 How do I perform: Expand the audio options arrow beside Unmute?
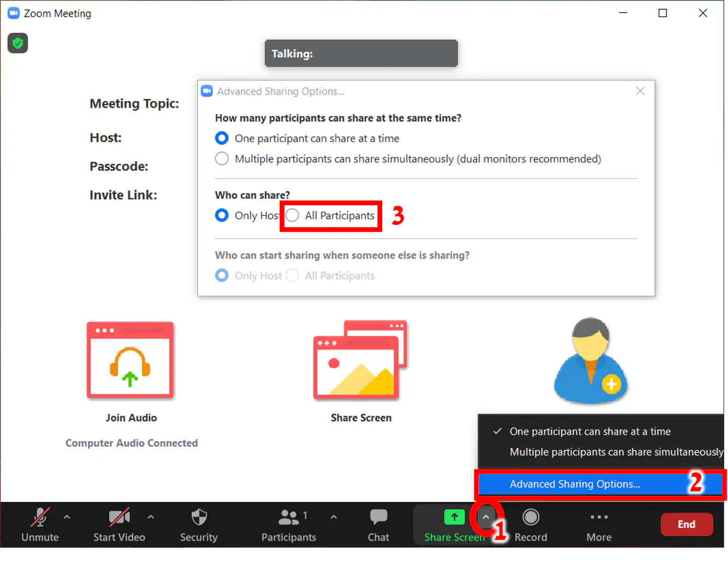coord(67,517)
